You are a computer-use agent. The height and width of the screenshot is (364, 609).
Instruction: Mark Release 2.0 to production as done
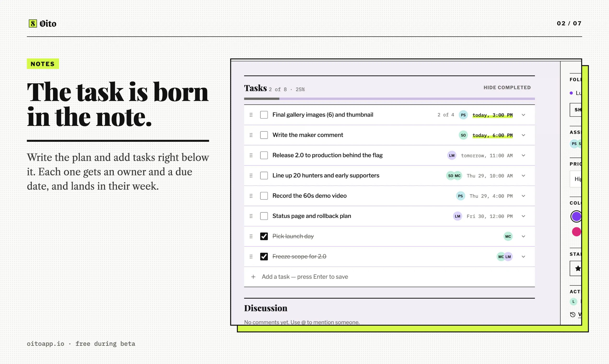point(264,155)
